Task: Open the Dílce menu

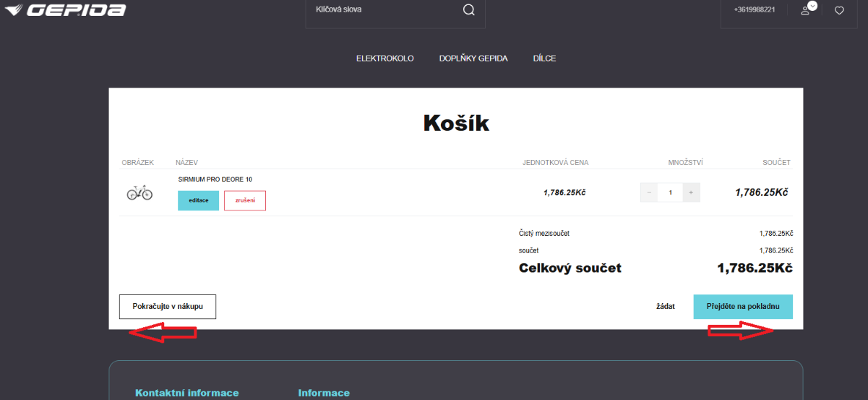Action: tap(544, 59)
